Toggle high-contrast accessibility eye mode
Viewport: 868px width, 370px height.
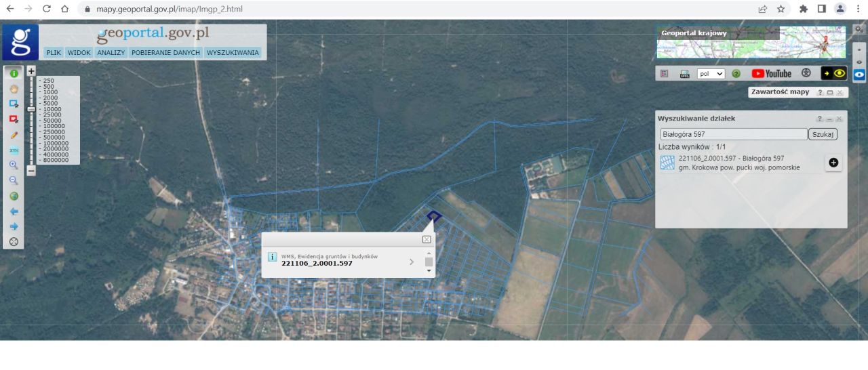pyautogui.click(x=834, y=73)
